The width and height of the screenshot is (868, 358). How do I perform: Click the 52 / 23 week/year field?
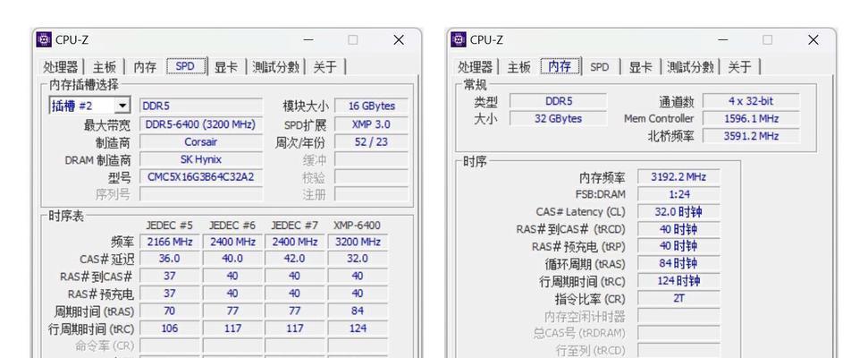(372, 142)
